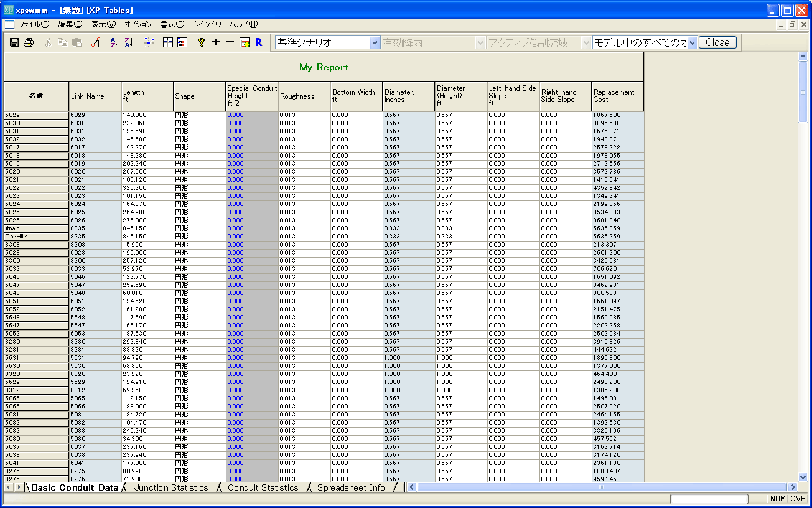Click the minus icon in toolbar
812x508 pixels.
point(230,42)
